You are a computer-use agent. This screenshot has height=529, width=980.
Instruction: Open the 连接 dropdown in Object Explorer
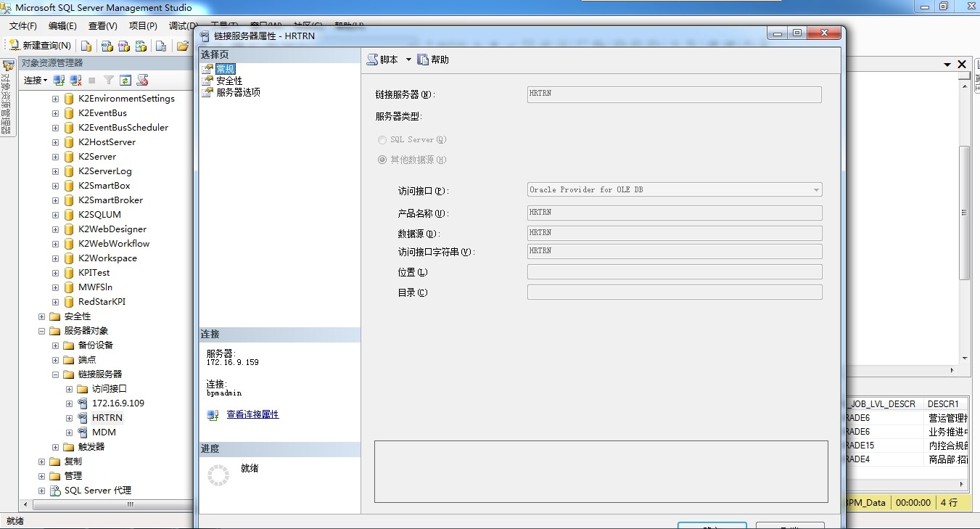point(36,80)
